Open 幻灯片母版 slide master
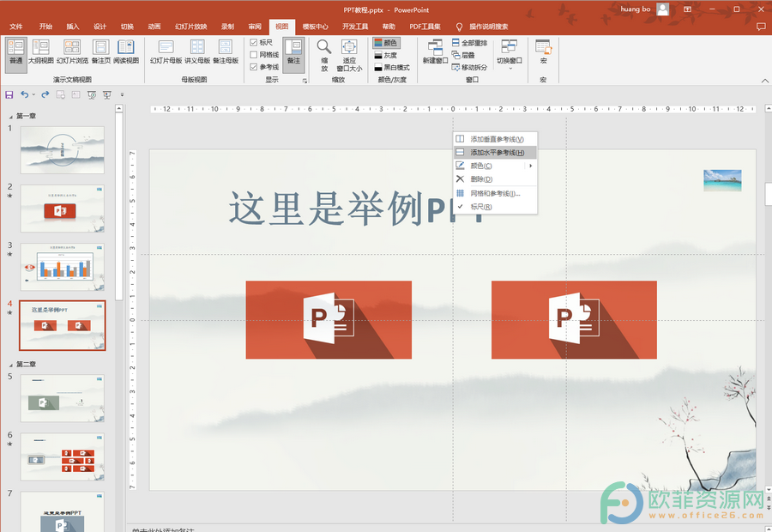772x532 pixels. tap(166, 52)
